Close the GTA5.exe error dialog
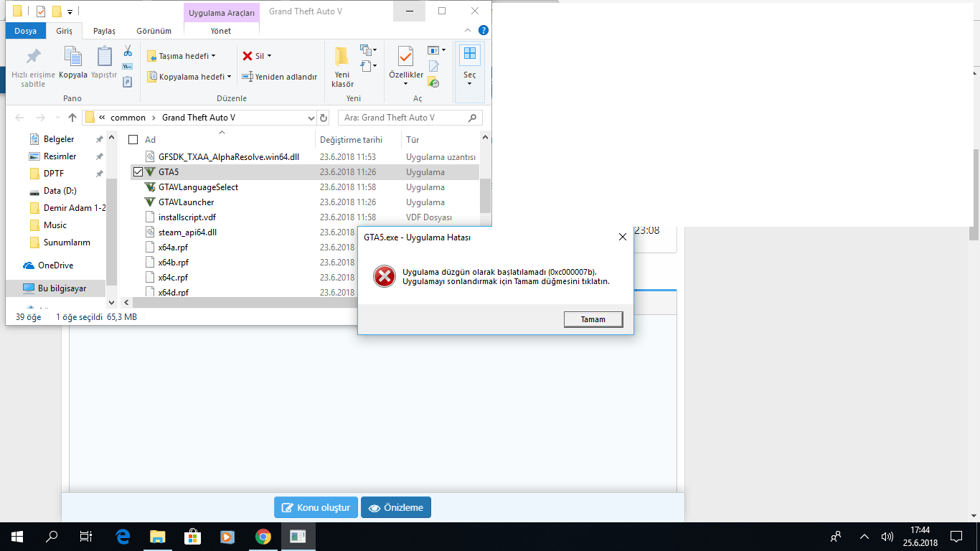The image size is (980, 551). click(x=622, y=237)
